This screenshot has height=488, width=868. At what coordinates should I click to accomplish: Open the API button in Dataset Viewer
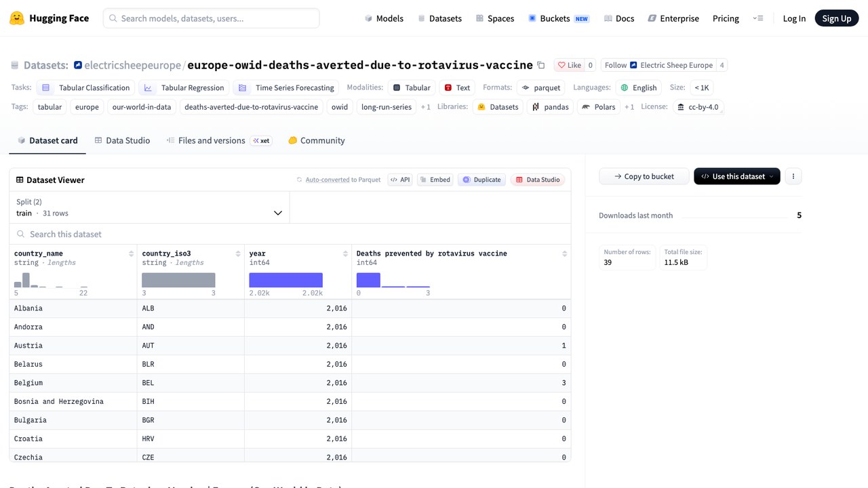point(399,180)
